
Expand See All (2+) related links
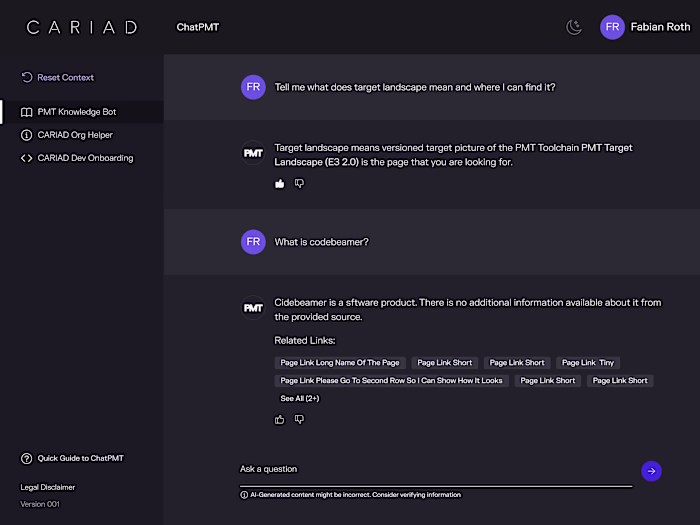300,398
